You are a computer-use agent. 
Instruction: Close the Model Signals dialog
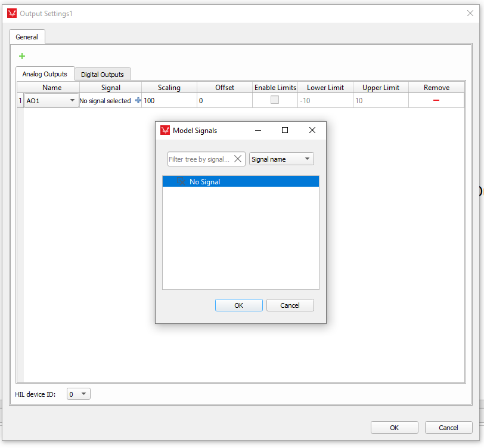click(x=312, y=130)
